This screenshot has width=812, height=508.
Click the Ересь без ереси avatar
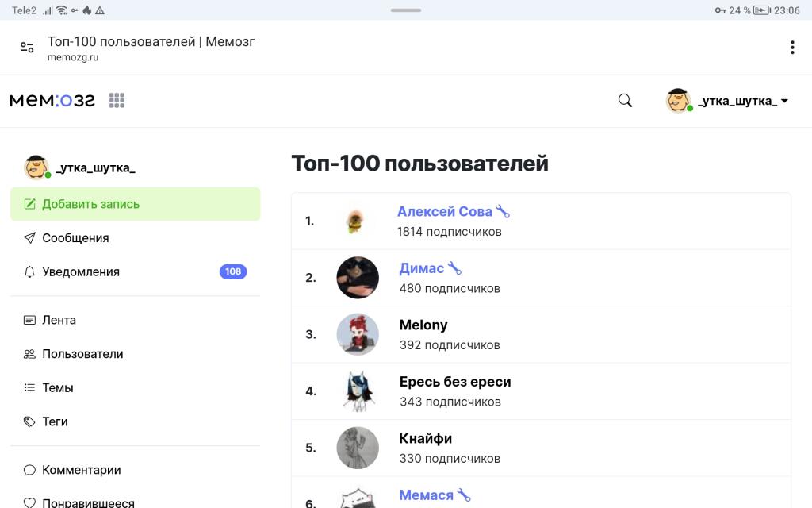click(358, 391)
